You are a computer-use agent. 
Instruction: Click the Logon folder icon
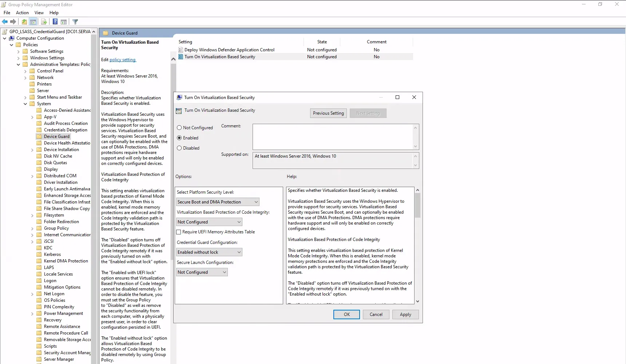(x=39, y=281)
